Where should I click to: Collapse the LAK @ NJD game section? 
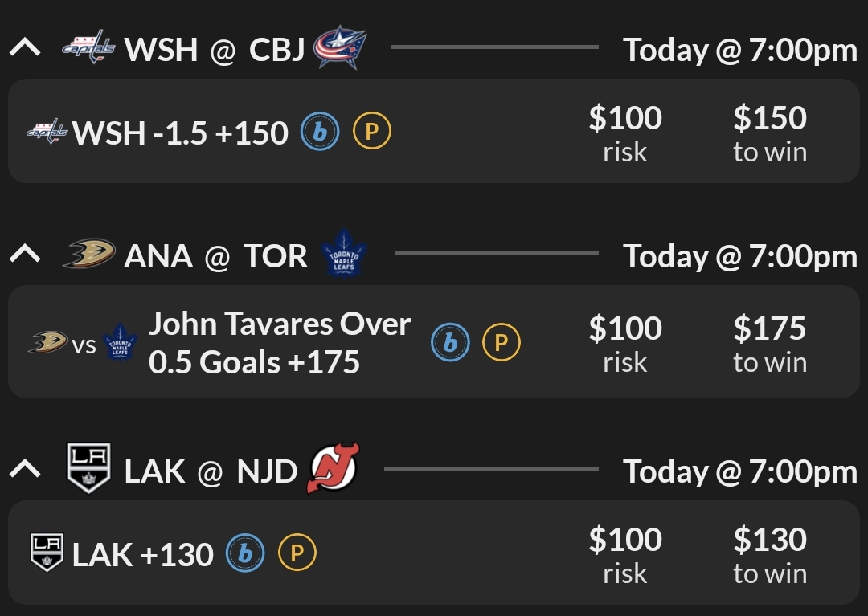click(x=25, y=469)
